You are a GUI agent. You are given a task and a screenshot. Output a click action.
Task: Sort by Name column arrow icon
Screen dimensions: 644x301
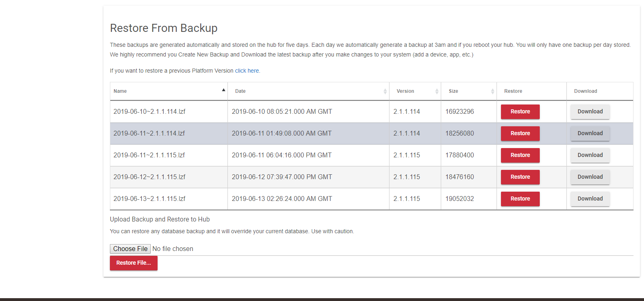(x=223, y=90)
